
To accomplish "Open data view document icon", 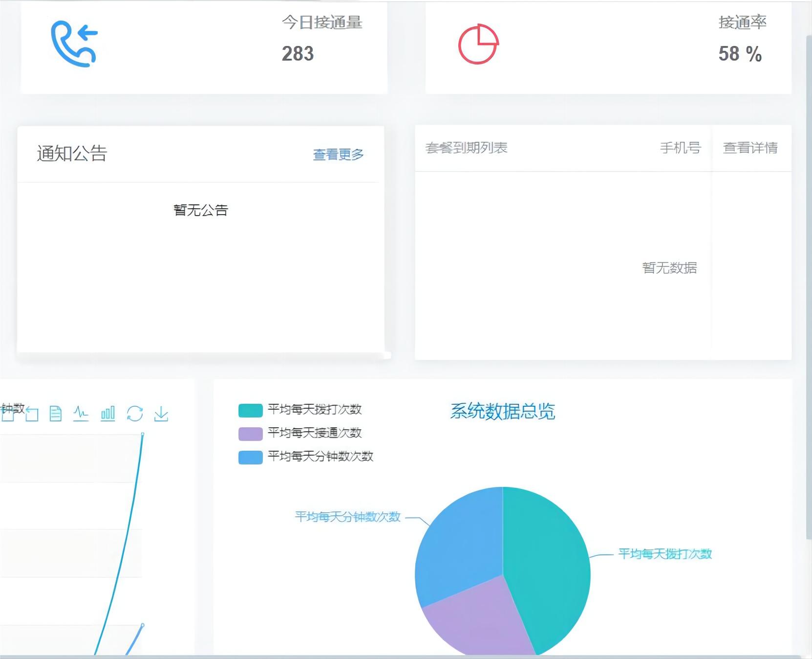I will 56,414.
